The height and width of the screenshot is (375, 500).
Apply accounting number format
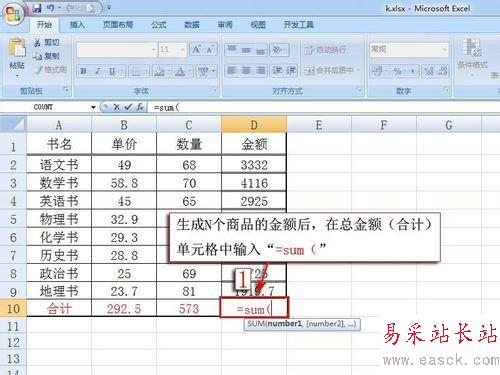pos(378,71)
